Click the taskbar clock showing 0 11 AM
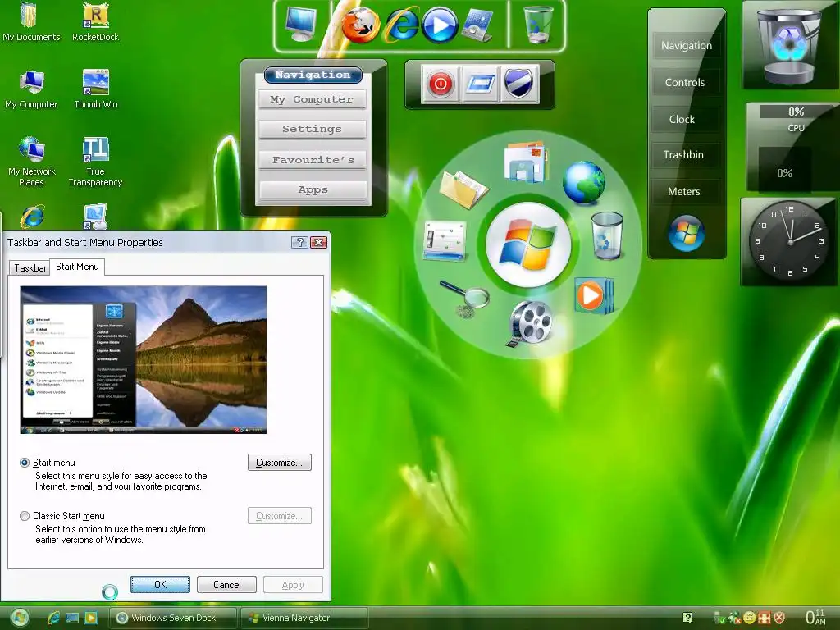Image resolution: width=840 pixels, height=630 pixels. 816,617
